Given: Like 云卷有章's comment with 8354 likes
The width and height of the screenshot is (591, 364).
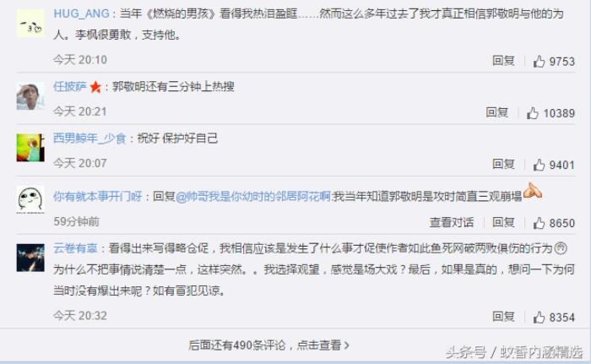Looking at the screenshot, I should [539, 318].
